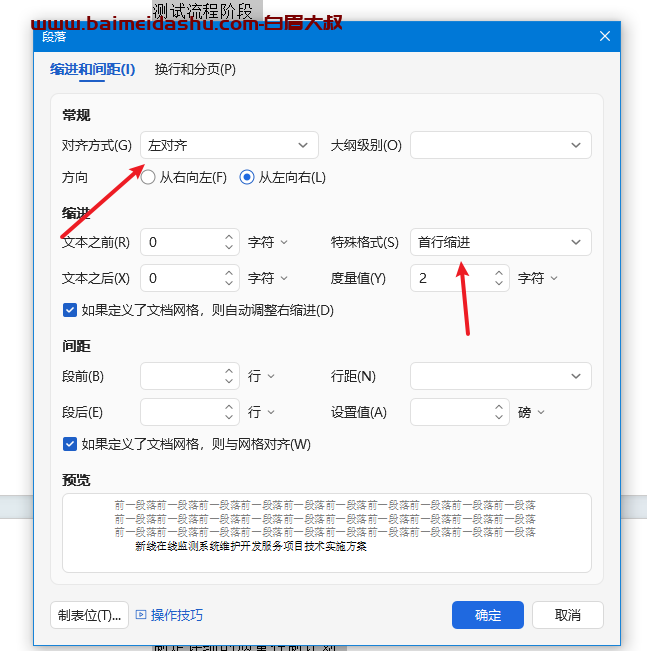Toggle the 与网格对齐 checkbox

70,444
